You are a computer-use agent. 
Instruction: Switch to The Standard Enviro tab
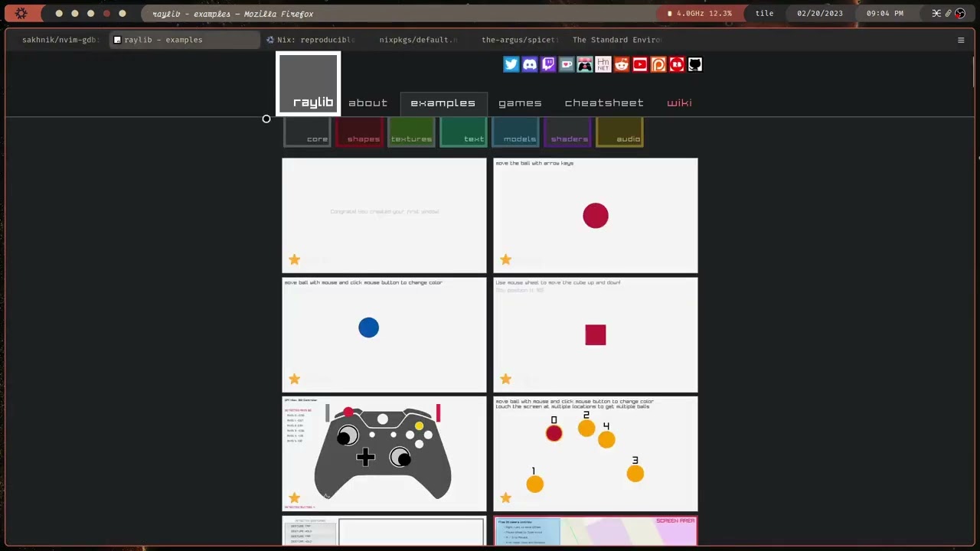click(616, 40)
